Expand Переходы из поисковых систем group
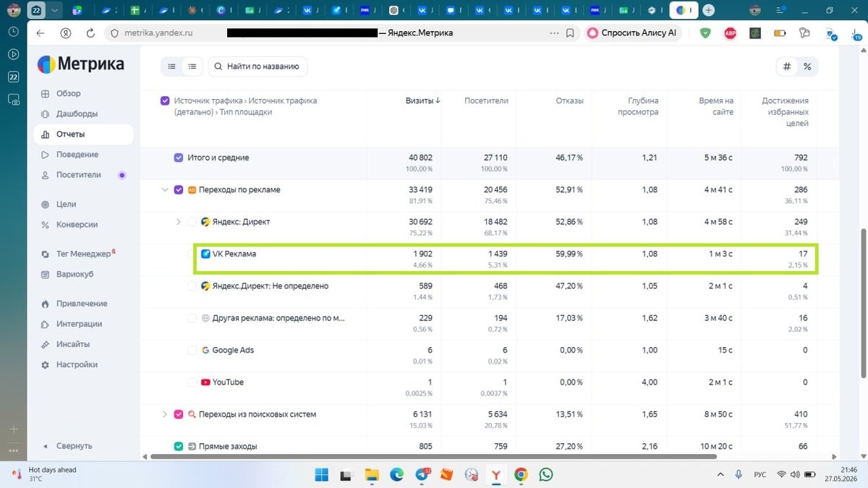 click(x=165, y=414)
